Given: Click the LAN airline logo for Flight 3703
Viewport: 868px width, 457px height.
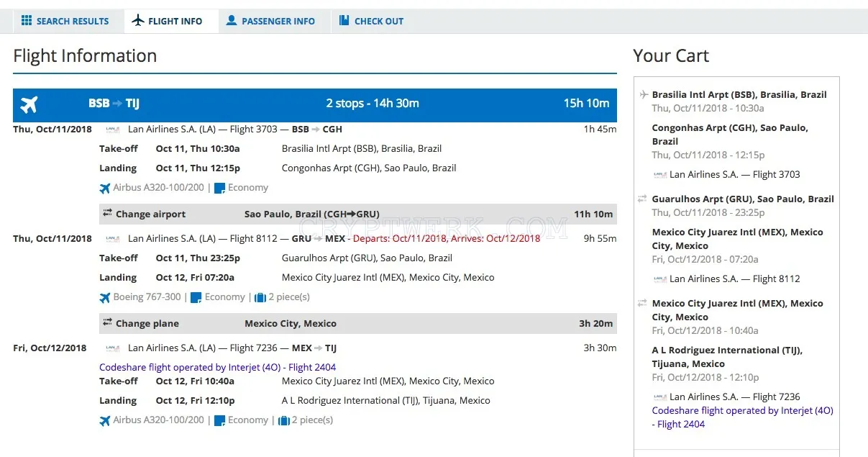Looking at the screenshot, I should 113,130.
